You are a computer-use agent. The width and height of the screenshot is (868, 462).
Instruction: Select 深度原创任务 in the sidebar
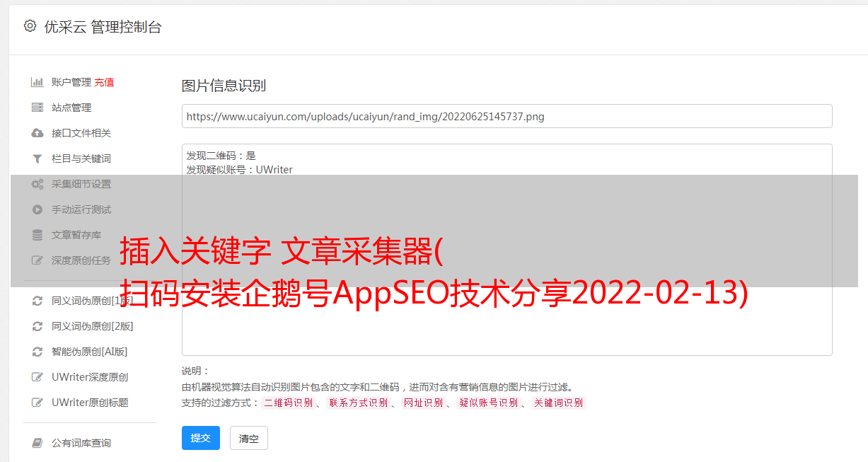click(81, 260)
